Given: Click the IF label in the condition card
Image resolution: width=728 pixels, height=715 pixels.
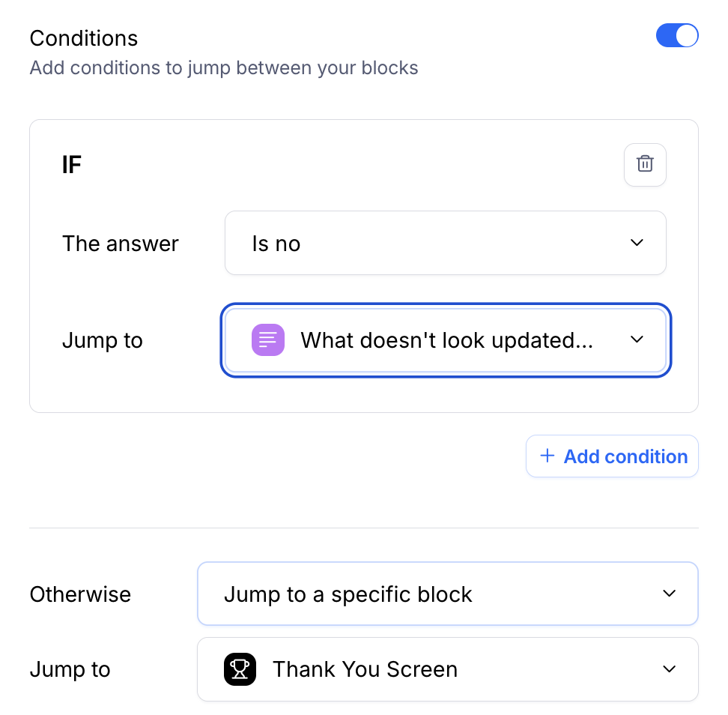Looking at the screenshot, I should [72, 165].
